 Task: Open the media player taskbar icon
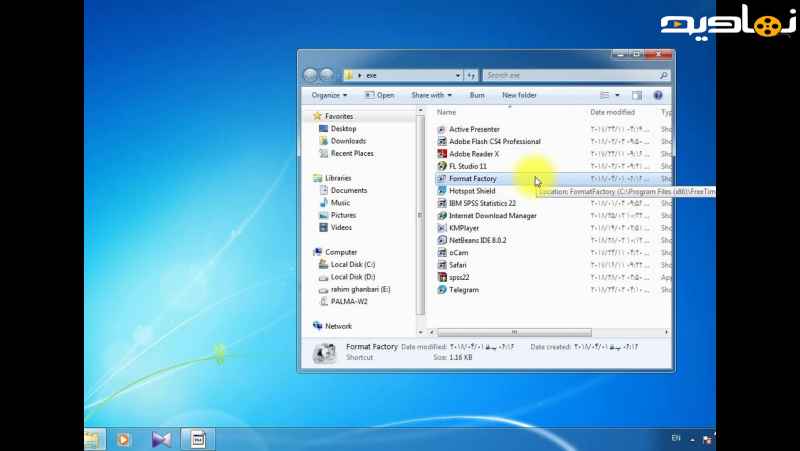(123, 439)
